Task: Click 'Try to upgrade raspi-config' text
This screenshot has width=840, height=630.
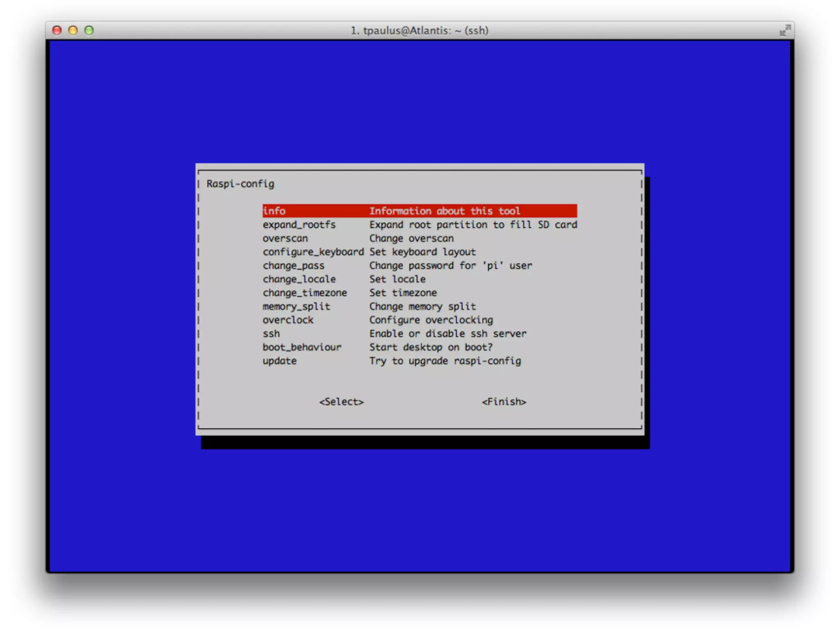Action: [445, 361]
